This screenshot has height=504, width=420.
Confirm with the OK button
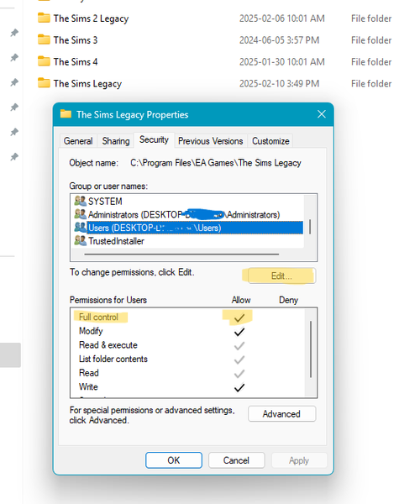click(174, 460)
